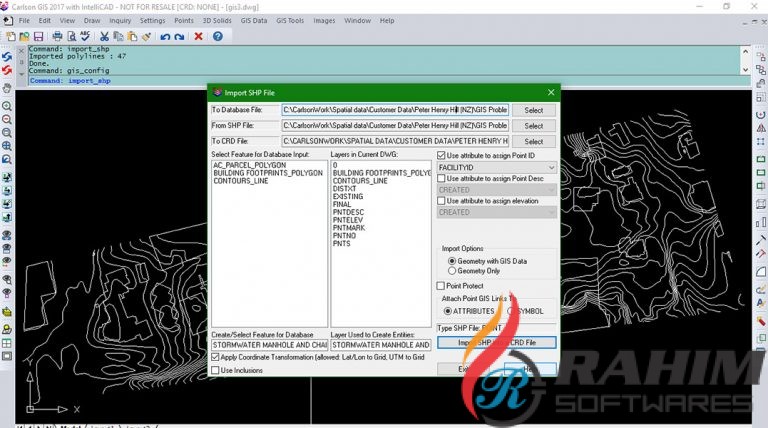
Task: Click the Paste clipboard icon
Action: (132, 36)
